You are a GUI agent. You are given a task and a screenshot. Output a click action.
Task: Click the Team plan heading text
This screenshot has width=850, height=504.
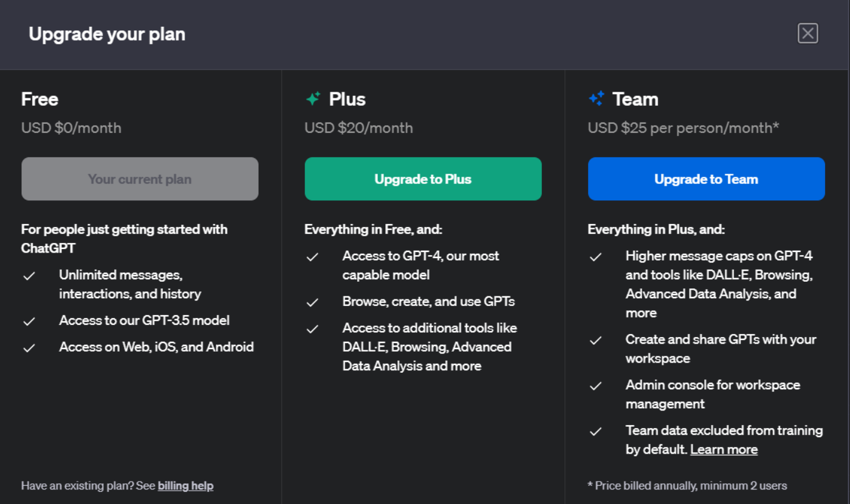click(636, 99)
